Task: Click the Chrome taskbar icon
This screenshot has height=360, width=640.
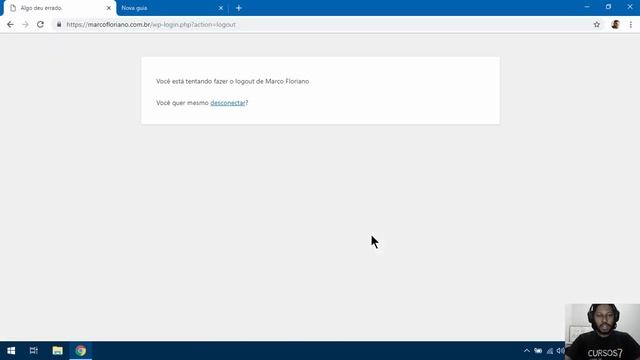Action: tap(81, 351)
